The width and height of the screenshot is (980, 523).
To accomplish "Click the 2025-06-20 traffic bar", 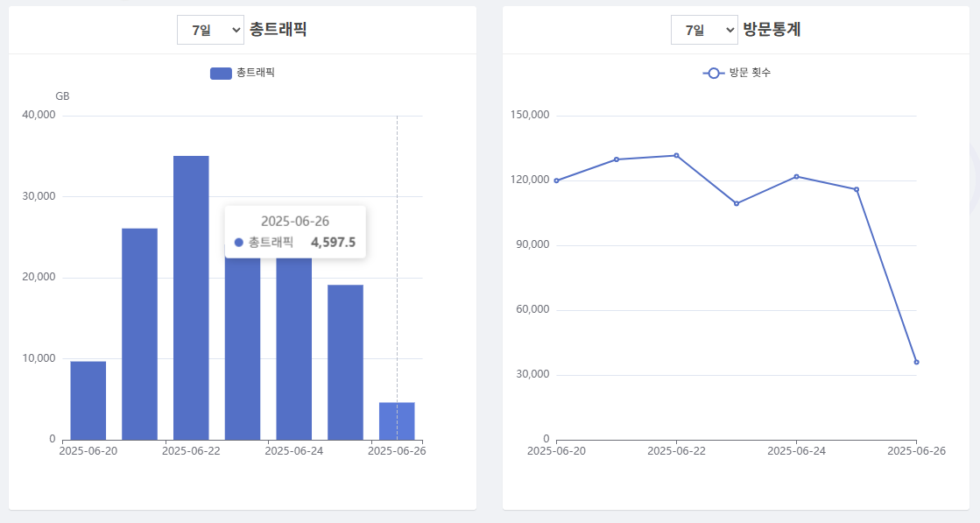I will click(88, 400).
